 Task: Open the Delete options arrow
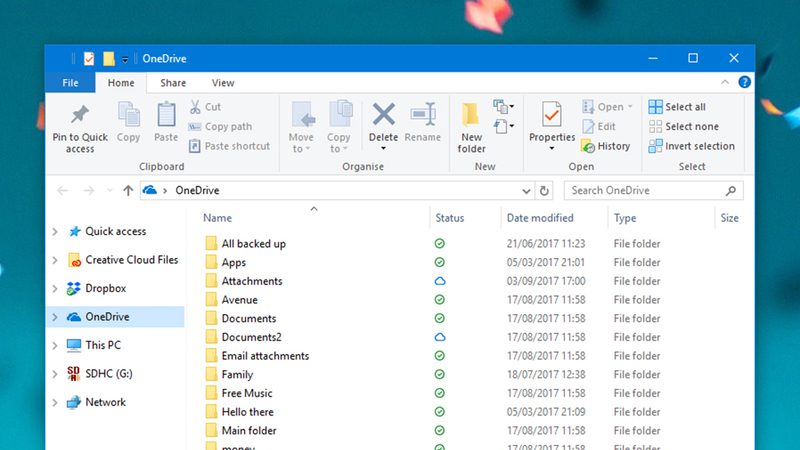coord(383,148)
